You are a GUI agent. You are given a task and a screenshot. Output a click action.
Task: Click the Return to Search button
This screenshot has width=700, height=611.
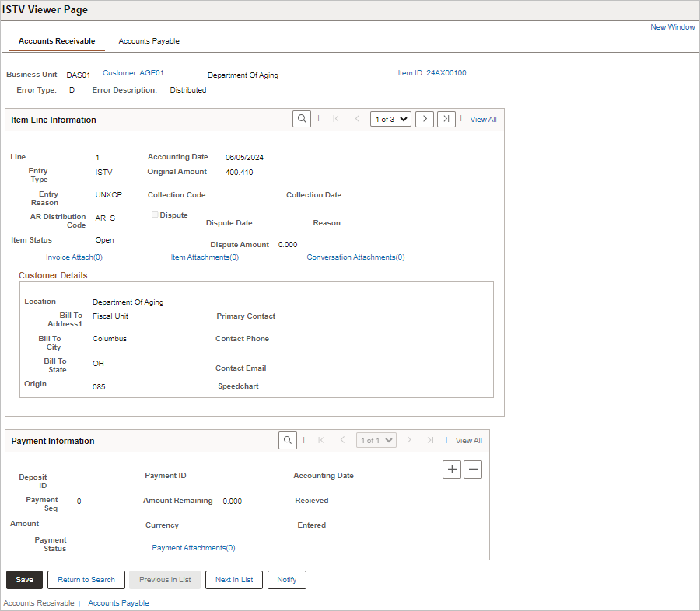coord(86,580)
